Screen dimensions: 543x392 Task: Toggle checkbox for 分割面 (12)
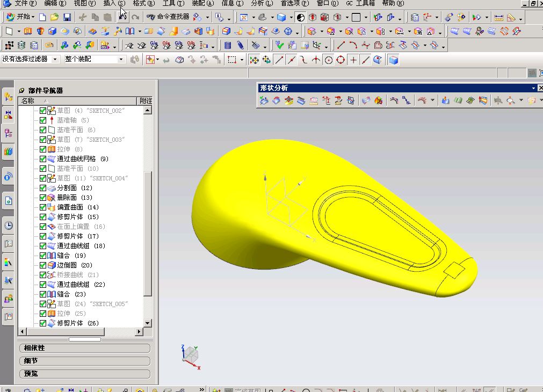[43, 188]
